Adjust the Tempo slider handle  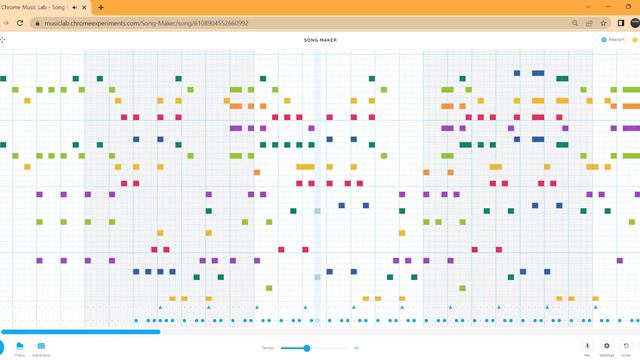point(307,348)
